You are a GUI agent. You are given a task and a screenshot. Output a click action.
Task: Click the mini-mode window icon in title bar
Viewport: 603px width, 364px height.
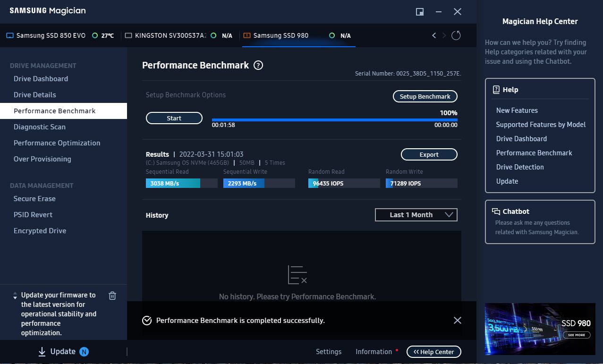pyautogui.click(x=419, y=12)
